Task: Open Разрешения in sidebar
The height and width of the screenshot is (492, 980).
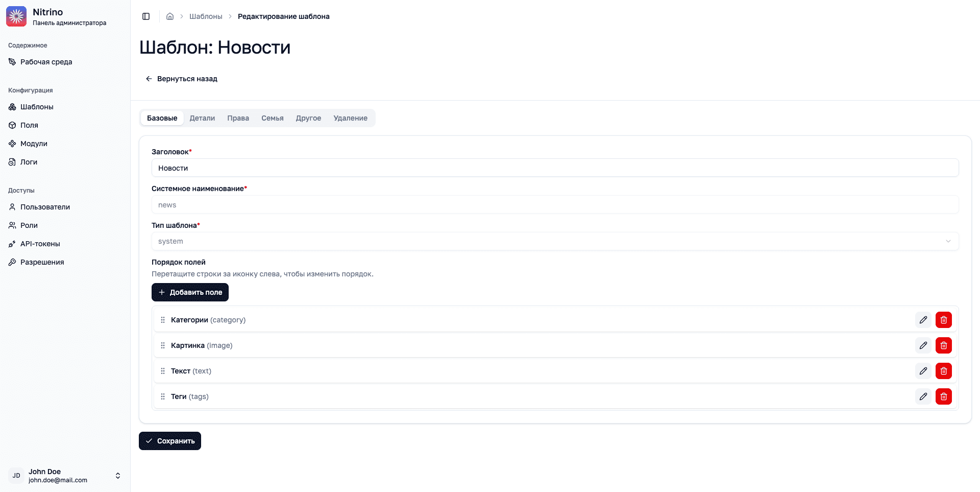Action: tap(65, 262)
